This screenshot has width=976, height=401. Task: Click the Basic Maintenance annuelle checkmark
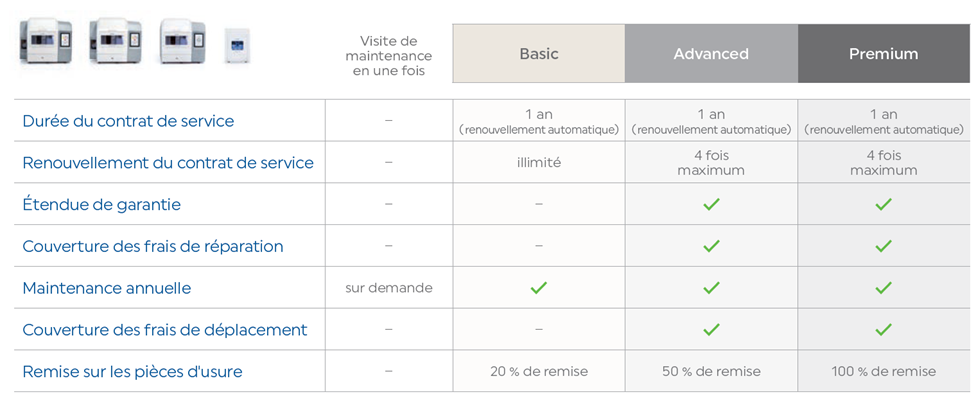tap(539, 288)
